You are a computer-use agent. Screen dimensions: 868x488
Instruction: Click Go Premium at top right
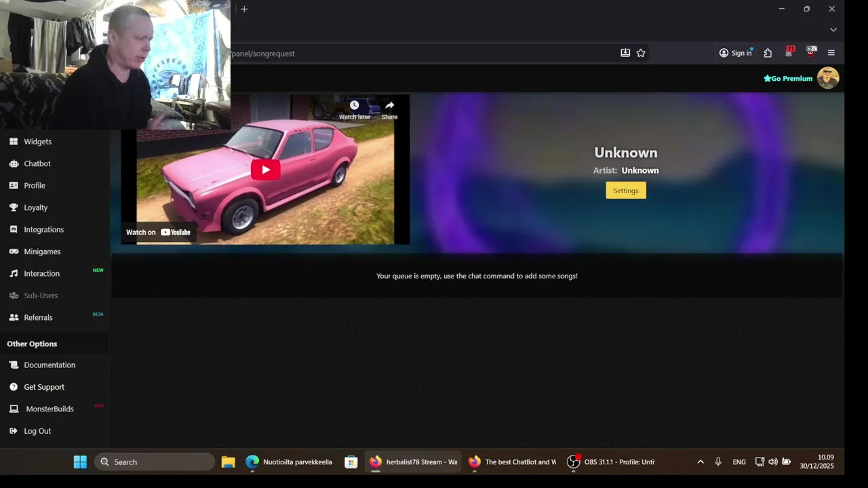[788, 79]
